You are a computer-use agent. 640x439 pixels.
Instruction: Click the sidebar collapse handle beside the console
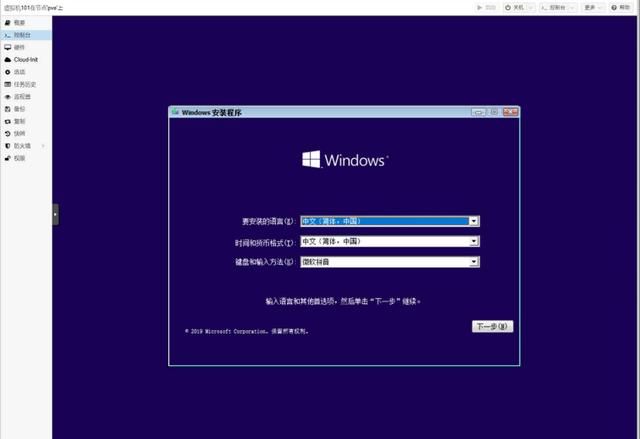coord(56,215)
